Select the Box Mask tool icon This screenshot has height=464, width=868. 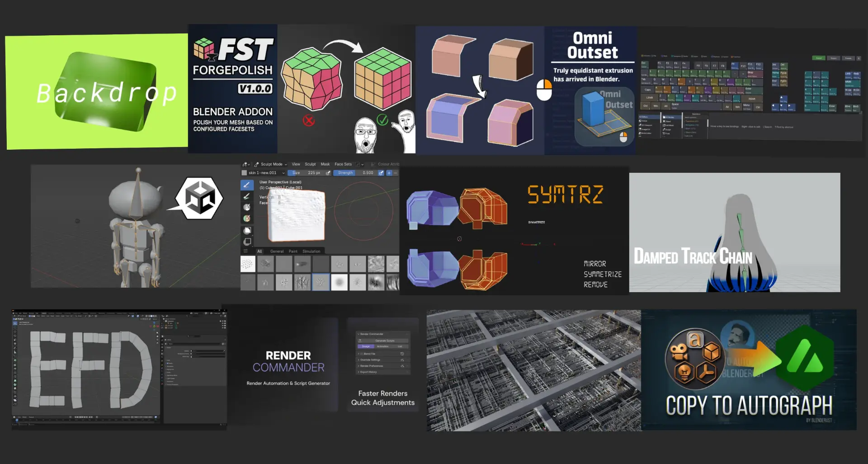click(247, 231)
